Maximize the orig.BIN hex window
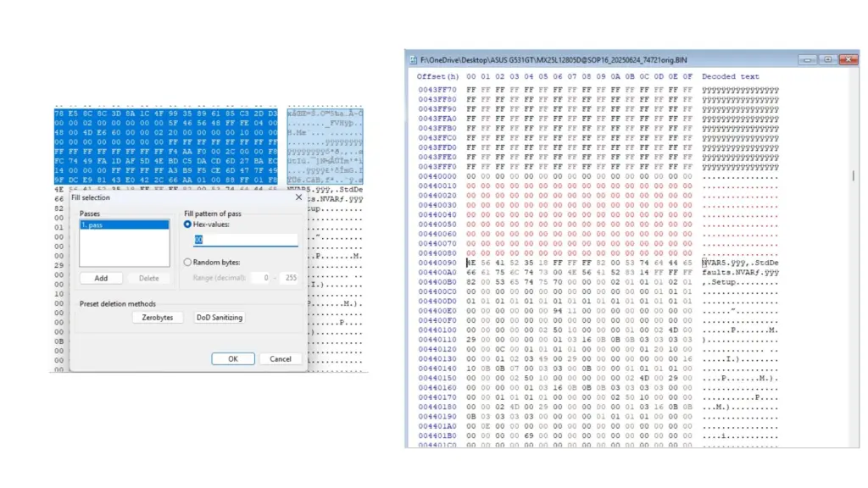The width and height of the screenshot is (868, 488). pyautogui.click(x=827, y=59)
